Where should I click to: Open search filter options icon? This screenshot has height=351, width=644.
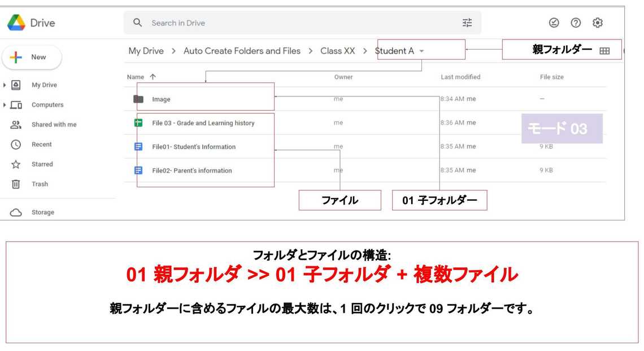point(467,23)
